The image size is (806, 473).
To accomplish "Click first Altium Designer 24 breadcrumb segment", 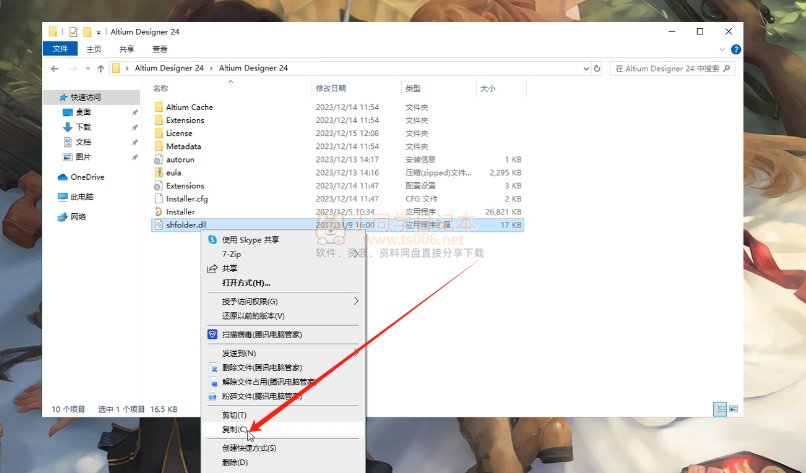I will pyautogui.click(x=169, y=68).
